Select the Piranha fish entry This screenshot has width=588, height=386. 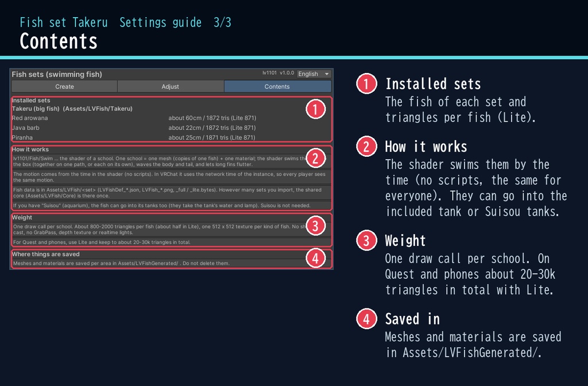coord(171,137)
